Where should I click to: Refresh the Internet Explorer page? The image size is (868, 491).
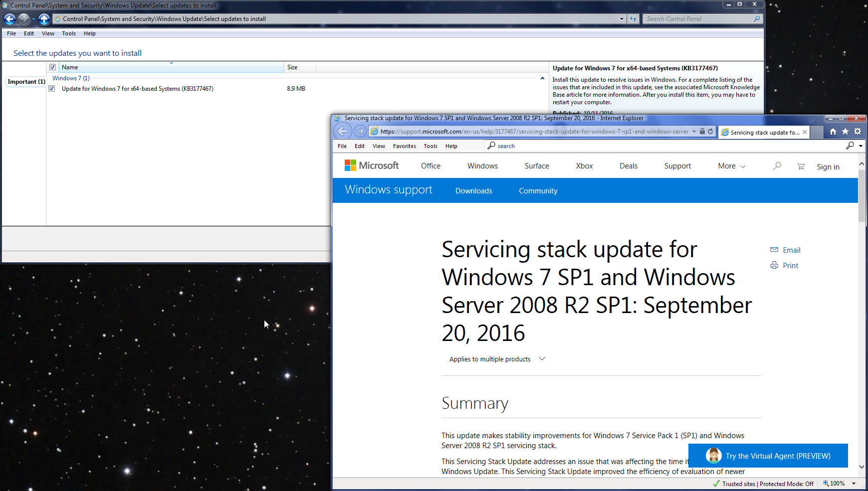[710, 132]
